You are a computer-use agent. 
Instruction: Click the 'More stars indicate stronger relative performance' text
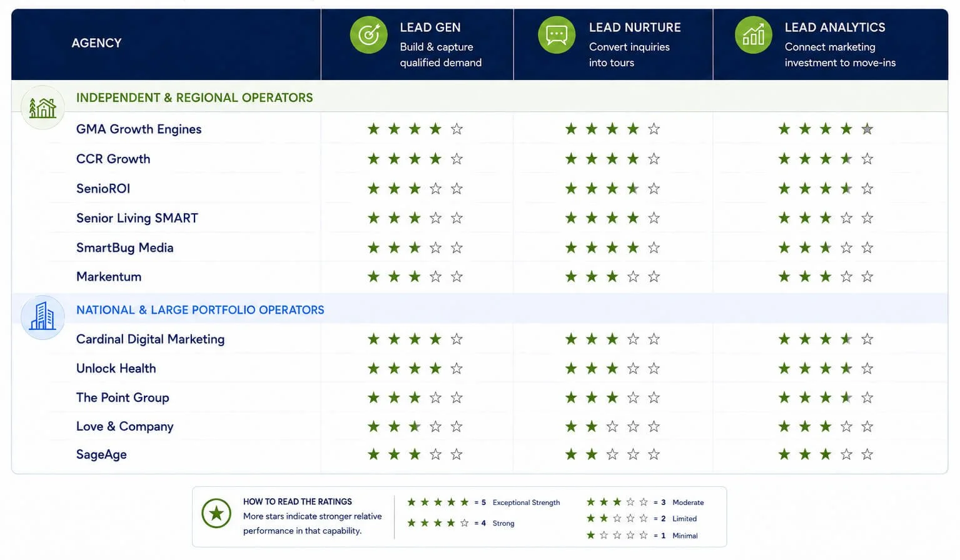[x=312, y=524]
